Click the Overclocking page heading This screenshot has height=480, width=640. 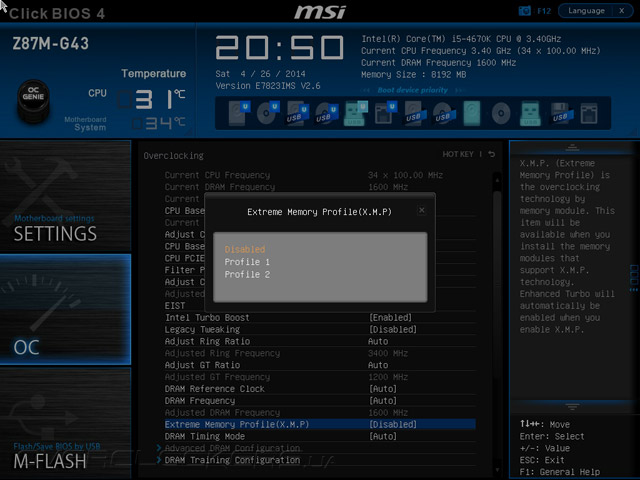click(x=173, y=156)
